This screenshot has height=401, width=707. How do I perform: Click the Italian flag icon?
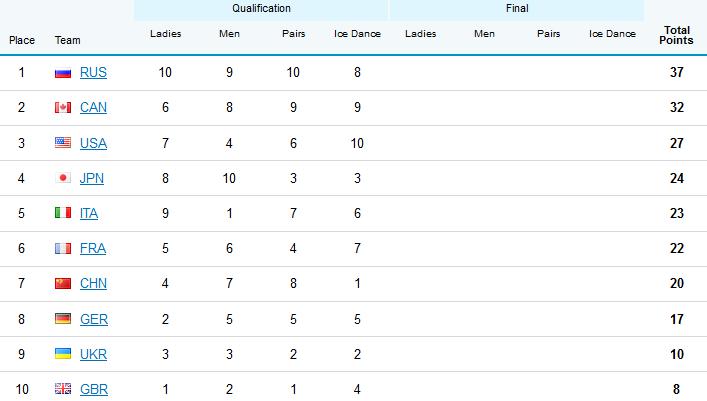coord(63,213)
